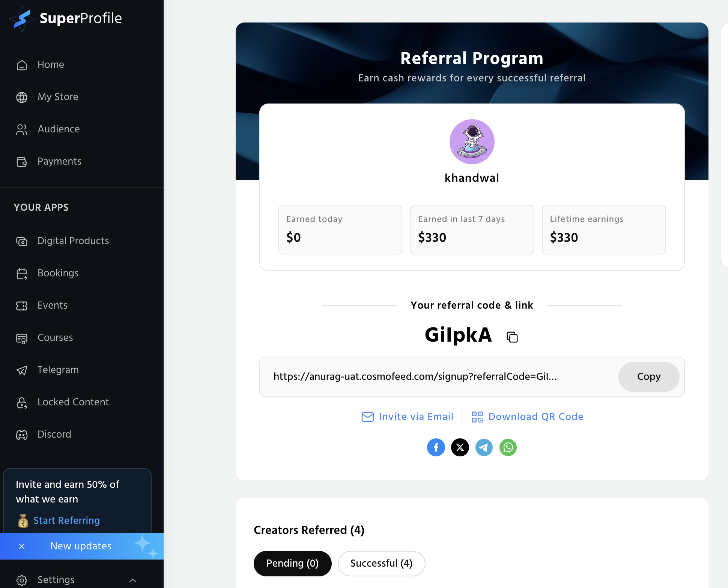The image size is (728, 588).
Task: Copy the GilpkA referral code icon
Action: [x=512, y=337]
